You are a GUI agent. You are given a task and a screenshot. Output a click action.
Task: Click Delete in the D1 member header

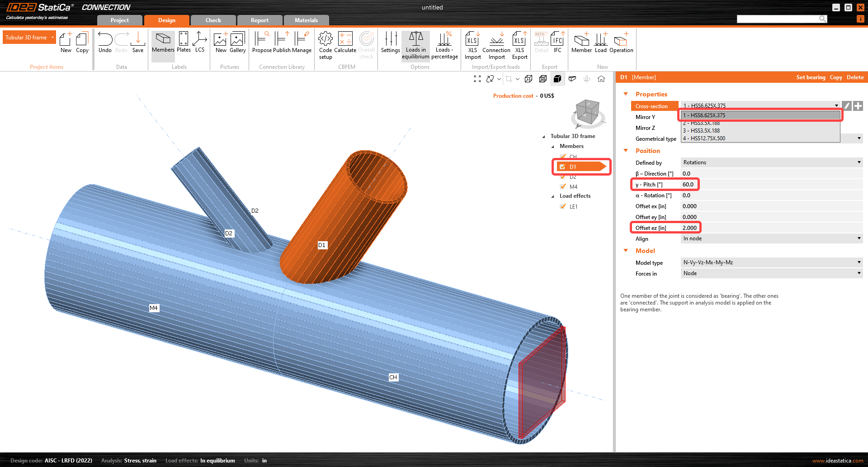[855, 77]
